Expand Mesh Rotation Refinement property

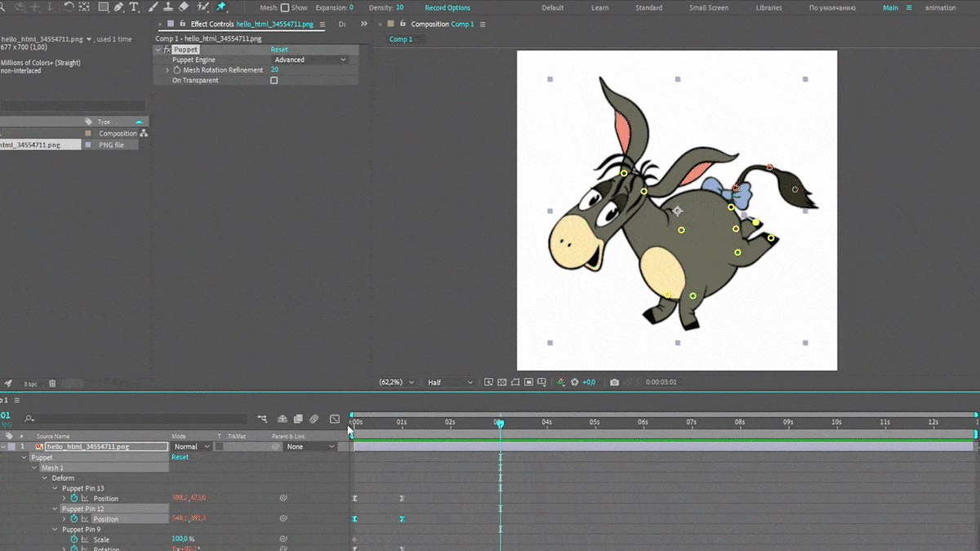pyautogui.click(x=167, y=70)
